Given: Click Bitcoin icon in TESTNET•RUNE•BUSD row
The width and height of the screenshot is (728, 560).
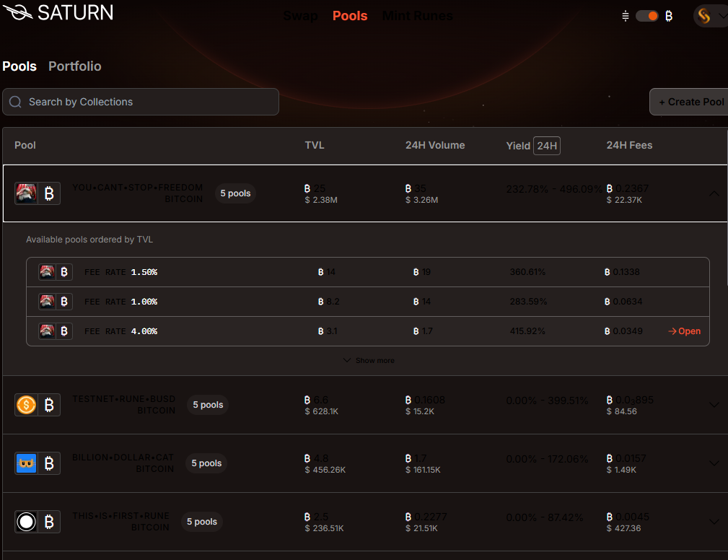Looking at the screenshot, I should (49, 405).
